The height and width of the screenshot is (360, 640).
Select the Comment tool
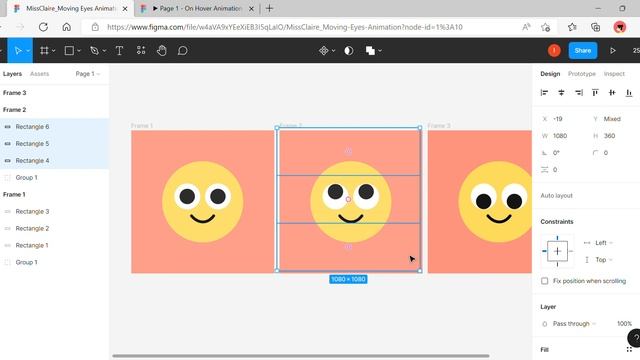[x=182, y=51]
